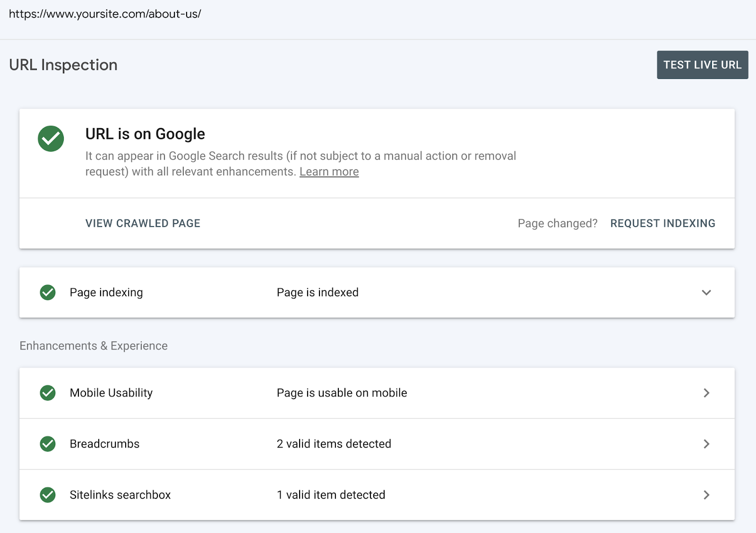756x533 pixels.
Task: Click the "URL is on Google" heading
Action: click(145, 134)
